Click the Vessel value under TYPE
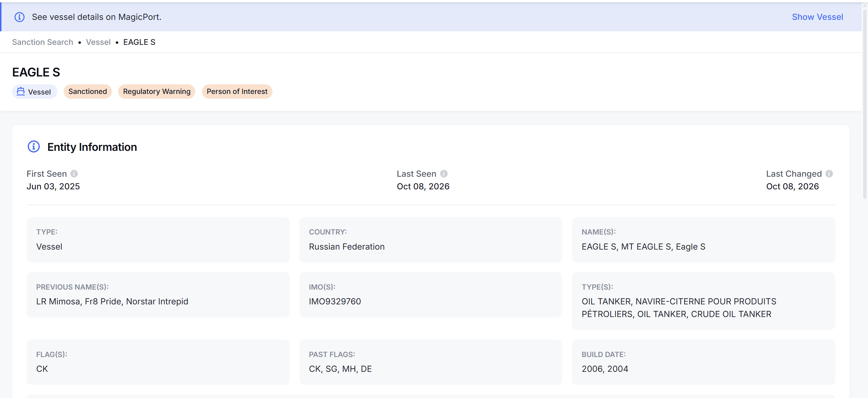This screenshot has height=398, width=868. pos(49,247)
